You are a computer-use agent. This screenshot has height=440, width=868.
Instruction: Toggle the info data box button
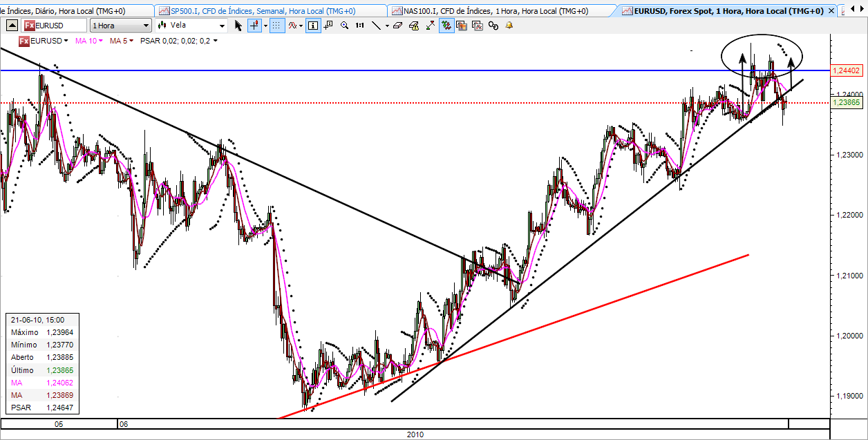click(312, 25)
